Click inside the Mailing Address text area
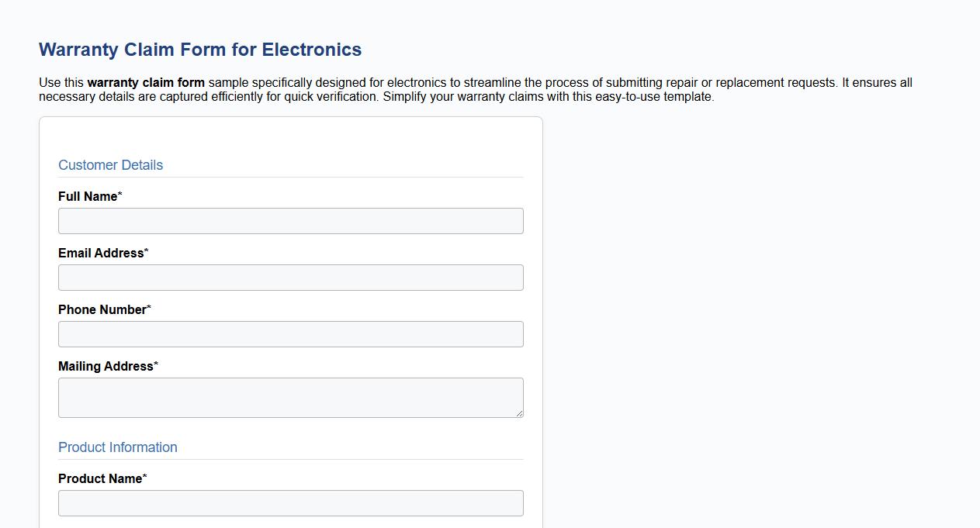Viewport: 980px width, 528px height. (290, 395)
